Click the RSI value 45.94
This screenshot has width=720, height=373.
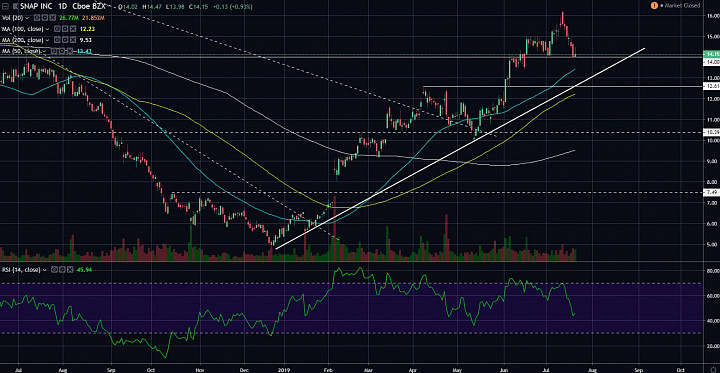84,270
